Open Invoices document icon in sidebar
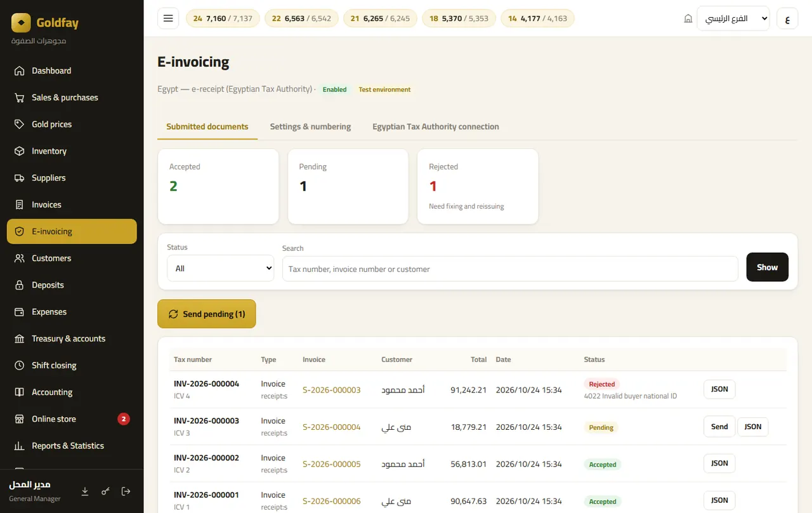 click(x=20, y=204)
